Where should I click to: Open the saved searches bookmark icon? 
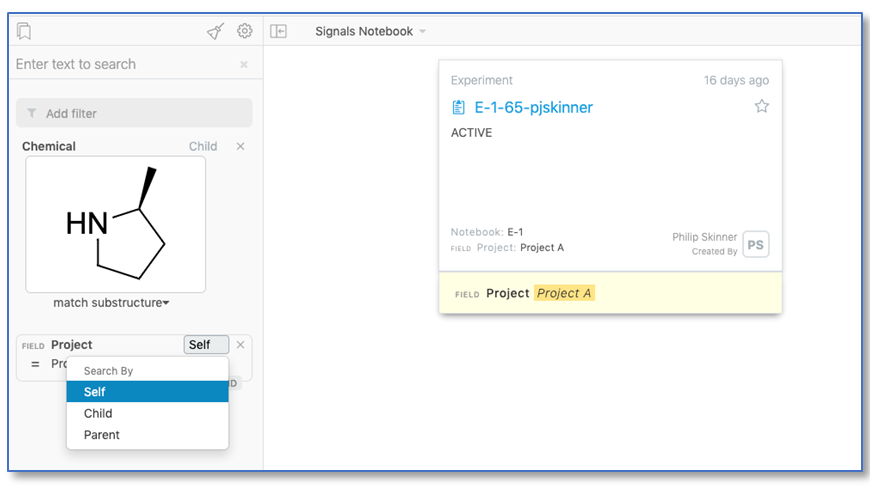[25, 31]
